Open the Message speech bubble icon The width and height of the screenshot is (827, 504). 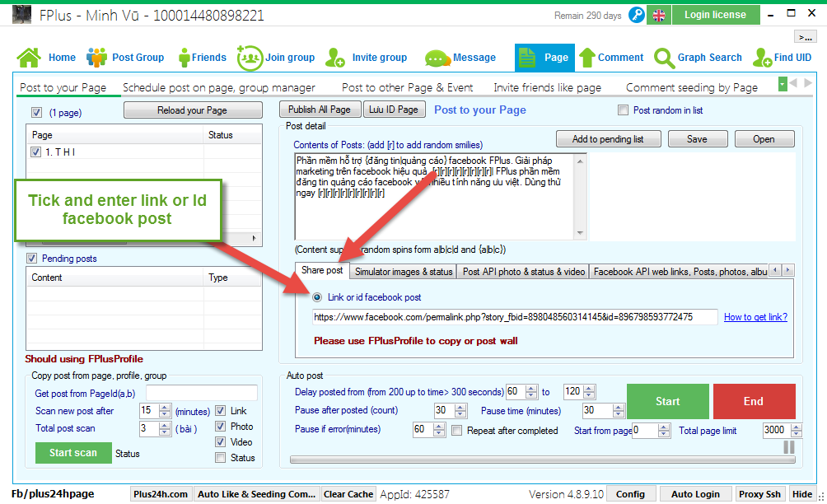437,58
